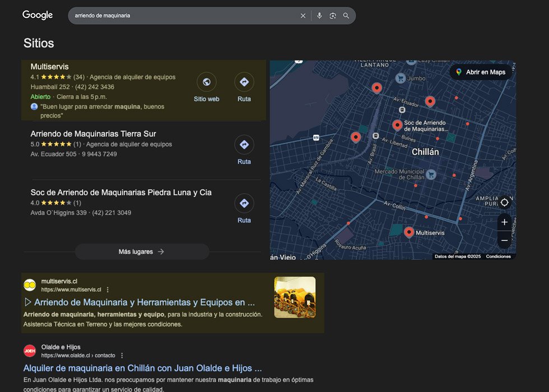The height and width of the screenshot is (392, 549).
Task: Click the Google logo
Action: (x=38, y=15)
